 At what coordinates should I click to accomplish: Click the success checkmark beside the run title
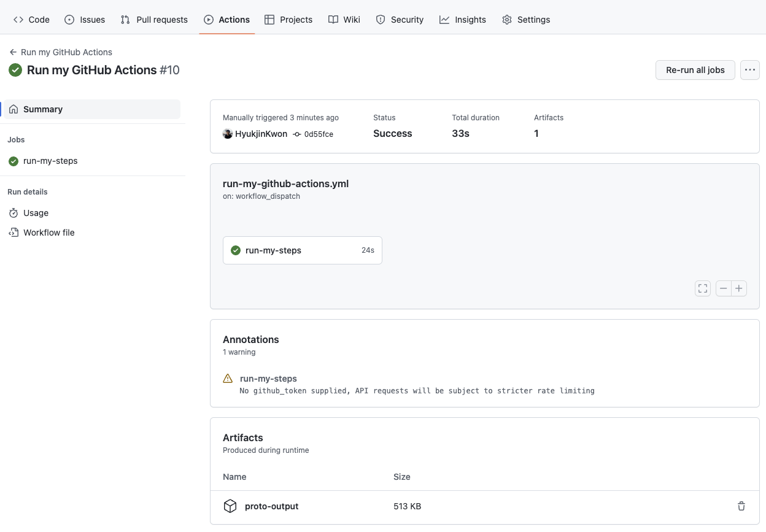pyautogui.click(x=15, y=70)
